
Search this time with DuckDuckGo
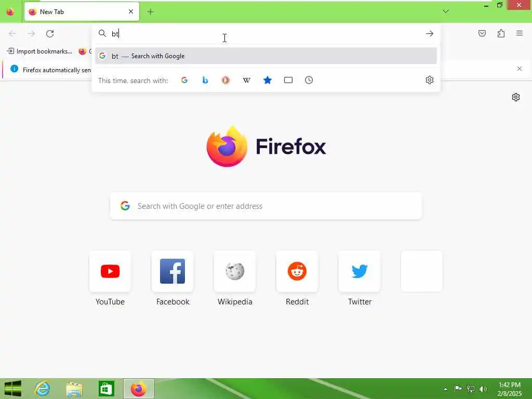[x=225, y=80]
